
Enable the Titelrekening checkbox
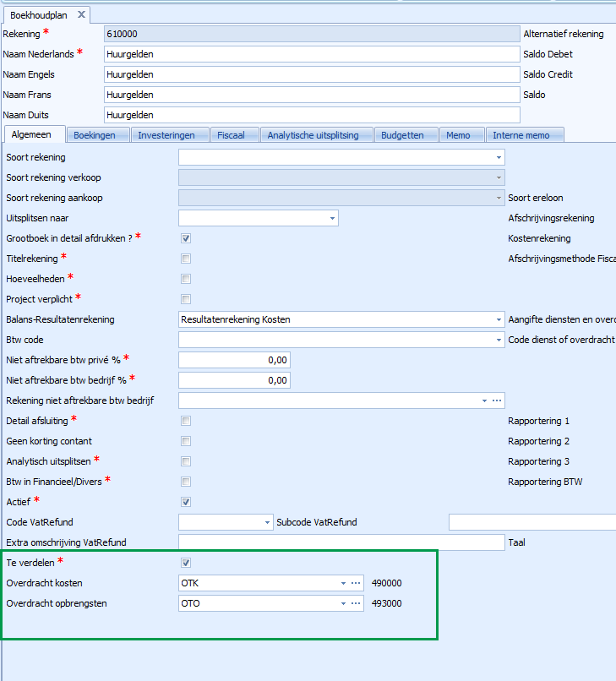186,259
